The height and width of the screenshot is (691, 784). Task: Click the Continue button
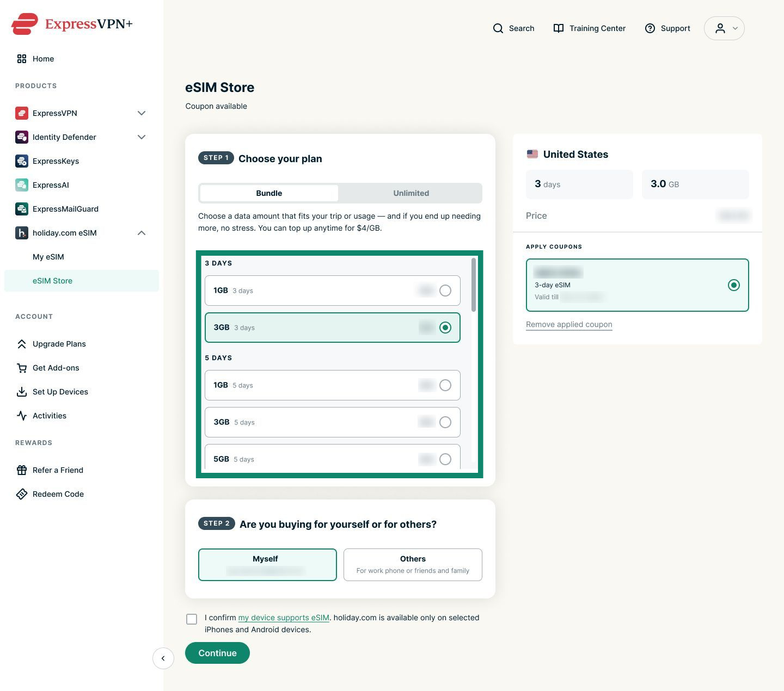coord(217,653)
